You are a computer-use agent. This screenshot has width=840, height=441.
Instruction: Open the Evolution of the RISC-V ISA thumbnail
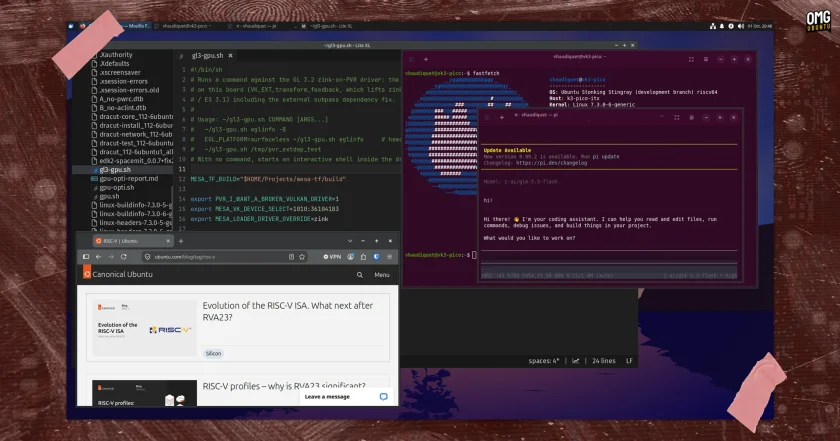pos(144,327)
